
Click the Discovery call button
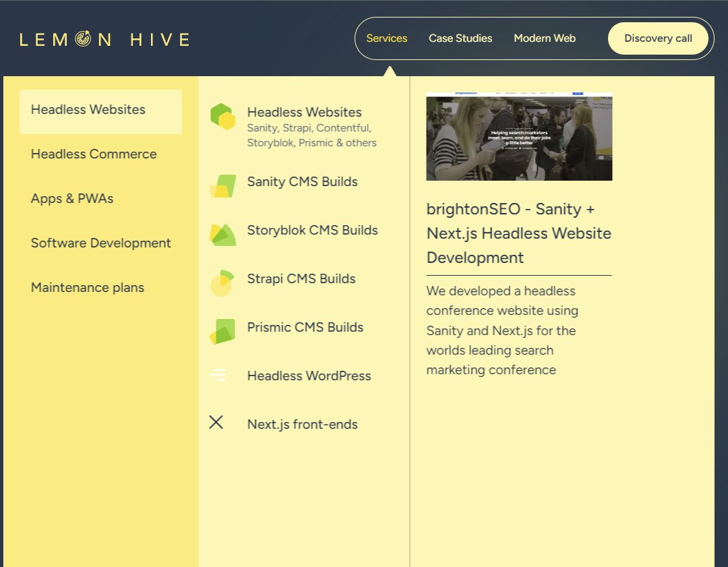click(658, 38)
